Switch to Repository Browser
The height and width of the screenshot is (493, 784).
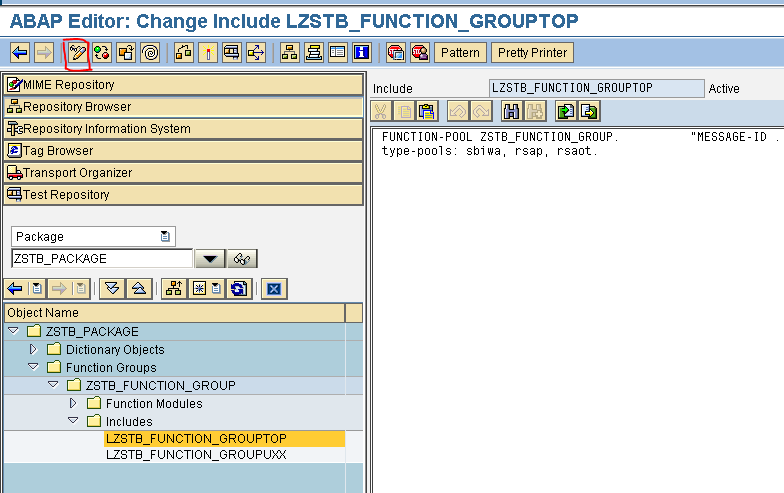coord(184,106)
